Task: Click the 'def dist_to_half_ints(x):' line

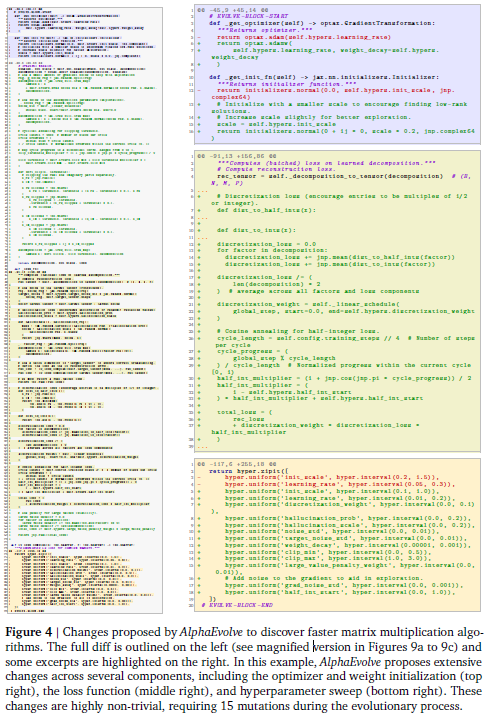Action: pyautogui.click(x=266, y=210)
